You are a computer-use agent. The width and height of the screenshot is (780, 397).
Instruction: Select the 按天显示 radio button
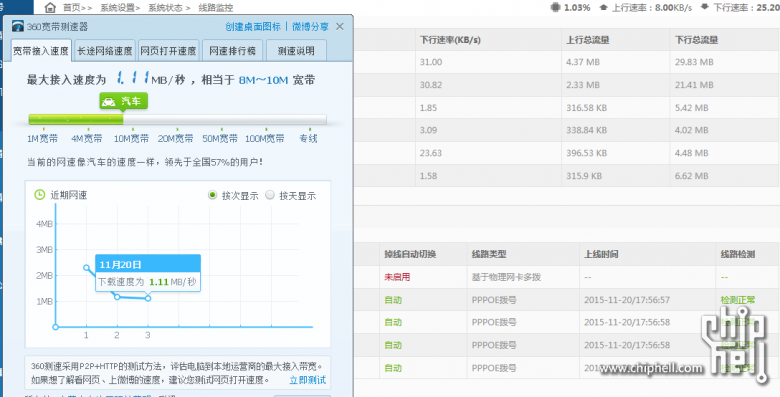pos(270,195)
